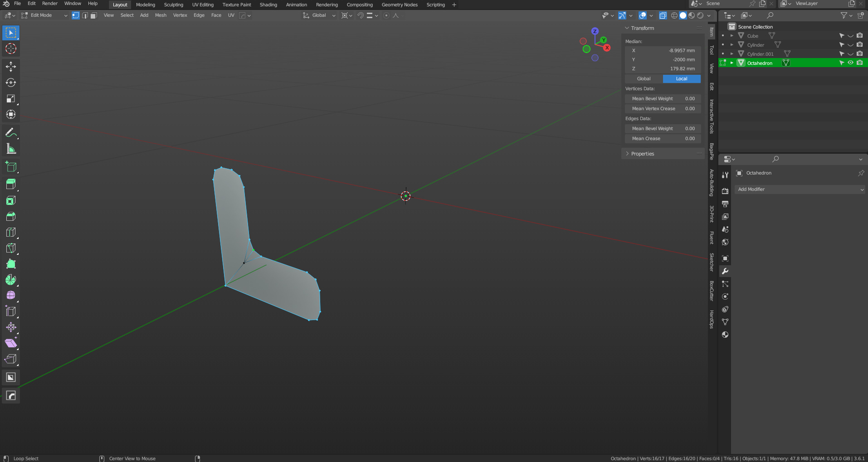Toggle visibility of the Octahedron object
The image size is (868, 462).
[x=851, y=63]
